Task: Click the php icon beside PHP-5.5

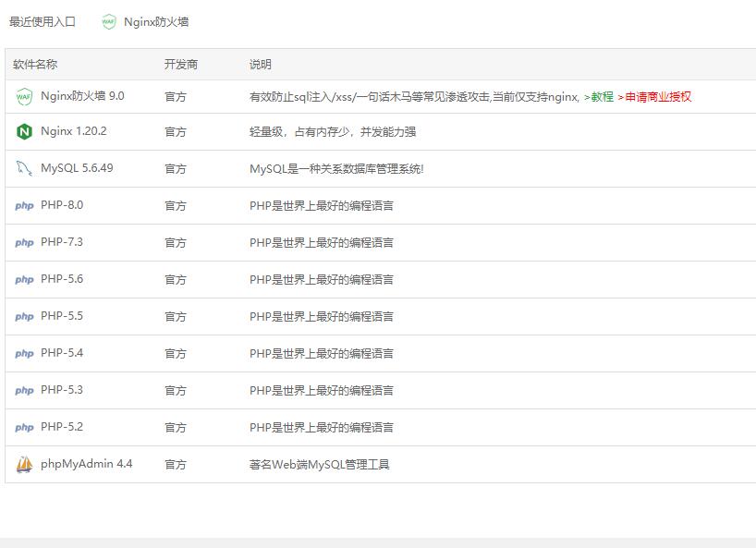Action: (x=24, y=317)
